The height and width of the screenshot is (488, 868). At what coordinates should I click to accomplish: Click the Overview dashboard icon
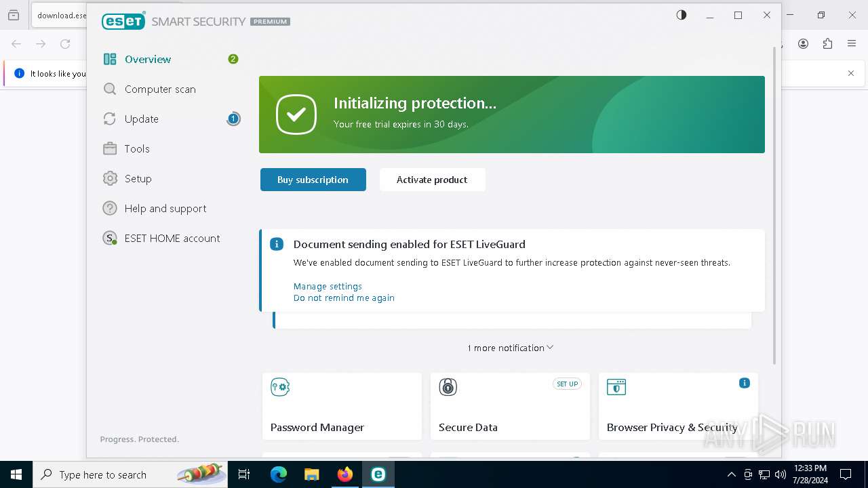[110, 60]
